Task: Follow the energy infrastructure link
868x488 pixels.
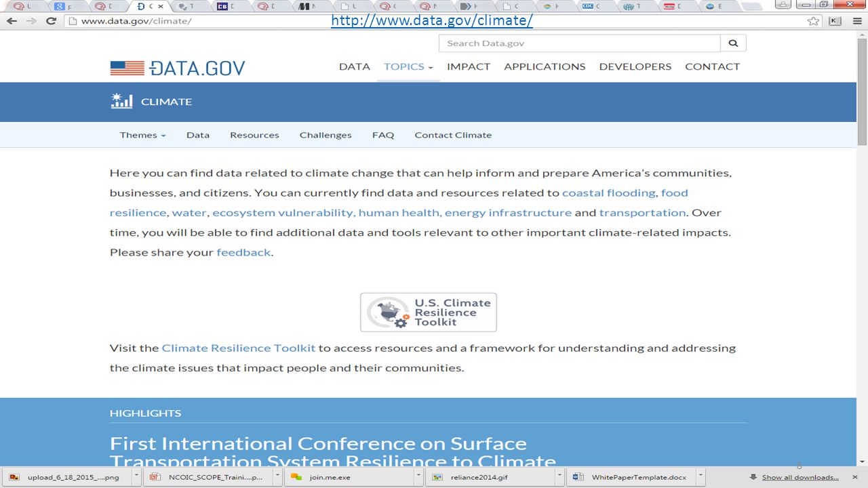Action: [509, 212]
